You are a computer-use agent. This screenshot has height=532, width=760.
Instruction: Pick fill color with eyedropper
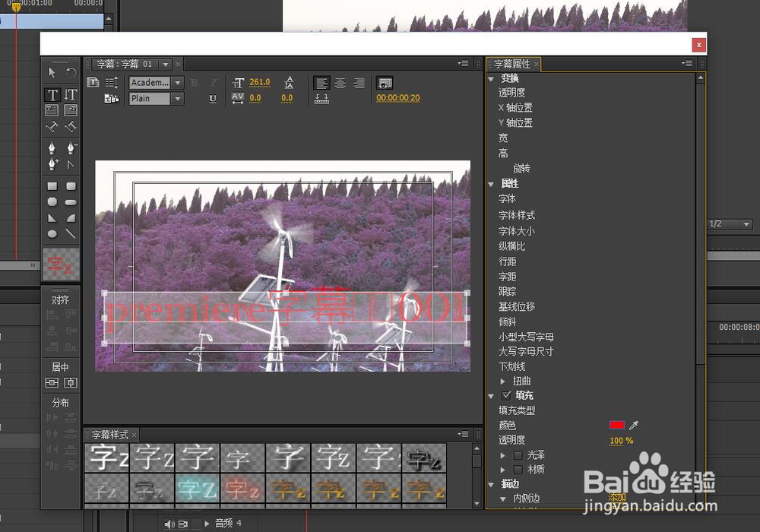coord(634,426)
